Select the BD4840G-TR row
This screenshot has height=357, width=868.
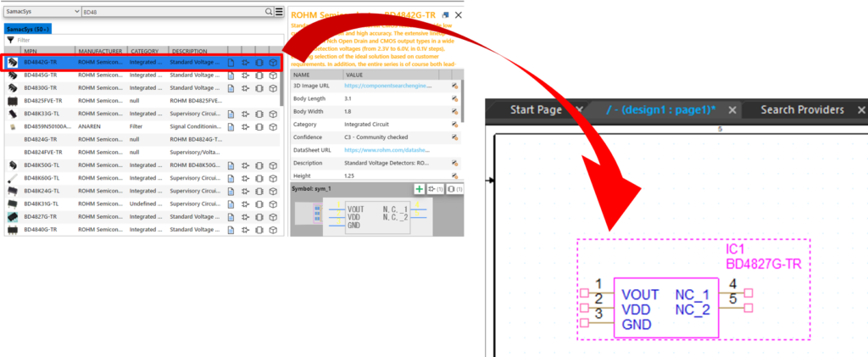point(142,230)
